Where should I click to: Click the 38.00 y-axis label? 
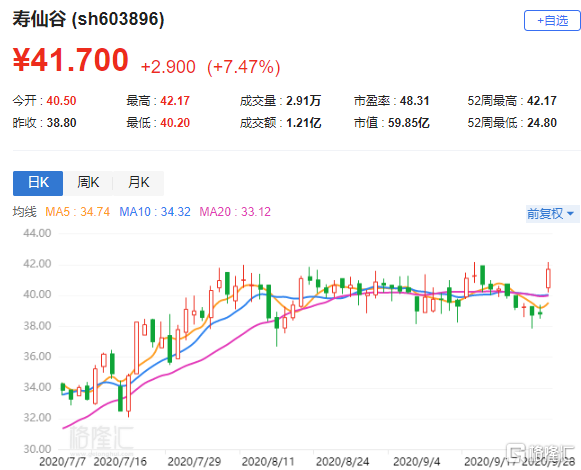[x=37, y=326]
